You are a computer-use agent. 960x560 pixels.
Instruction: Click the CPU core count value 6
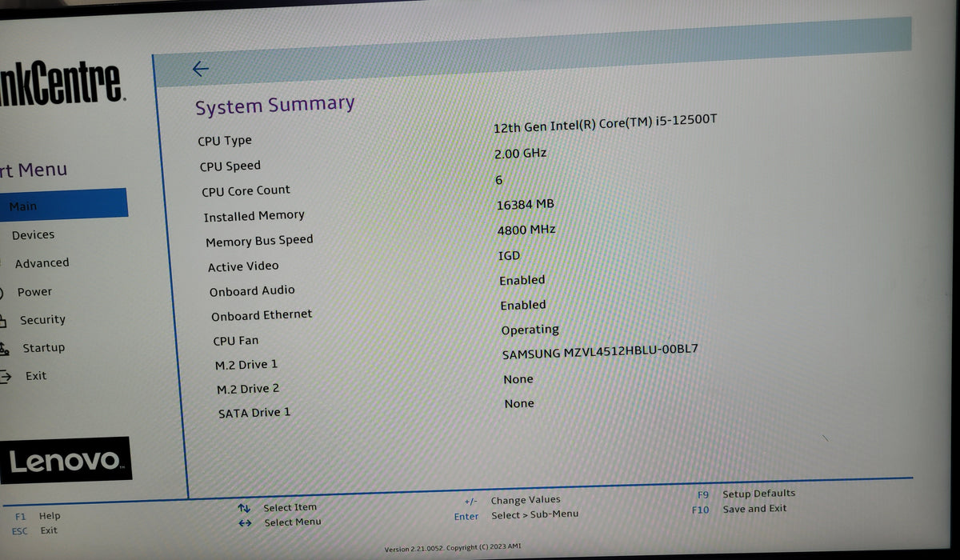(499, 181)
